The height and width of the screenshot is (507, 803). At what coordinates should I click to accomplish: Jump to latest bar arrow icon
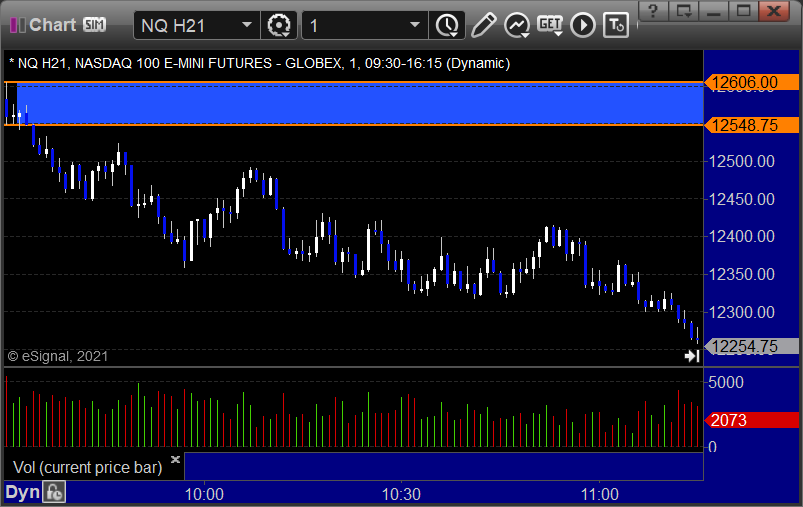692,356
